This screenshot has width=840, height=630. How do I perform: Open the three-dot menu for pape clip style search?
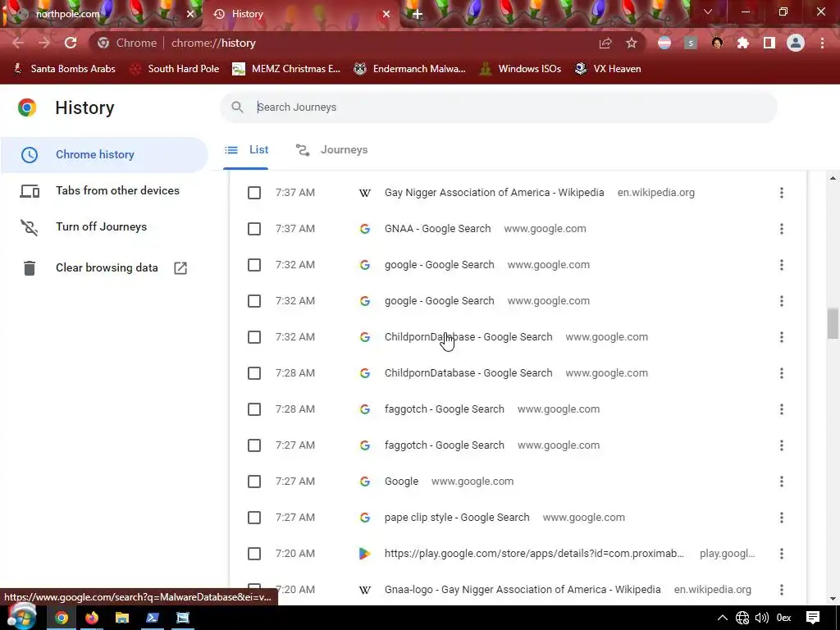click(x=782, y=518)
